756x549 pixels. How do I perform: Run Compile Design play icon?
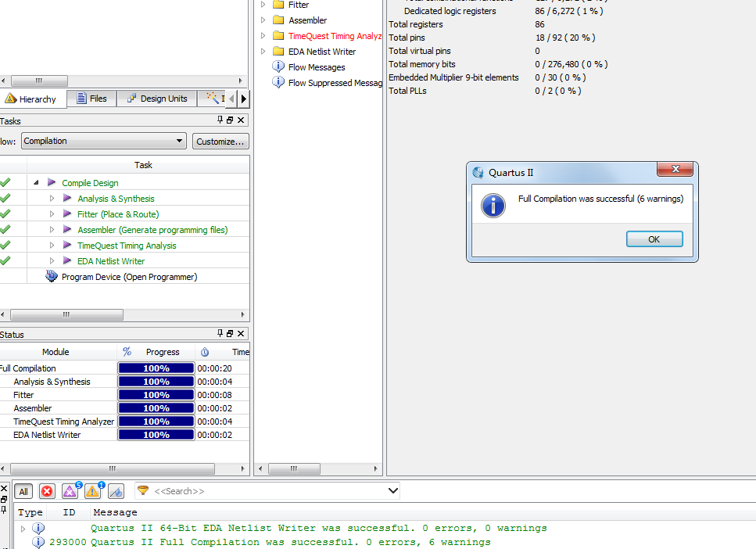click(x=52, y=182)
